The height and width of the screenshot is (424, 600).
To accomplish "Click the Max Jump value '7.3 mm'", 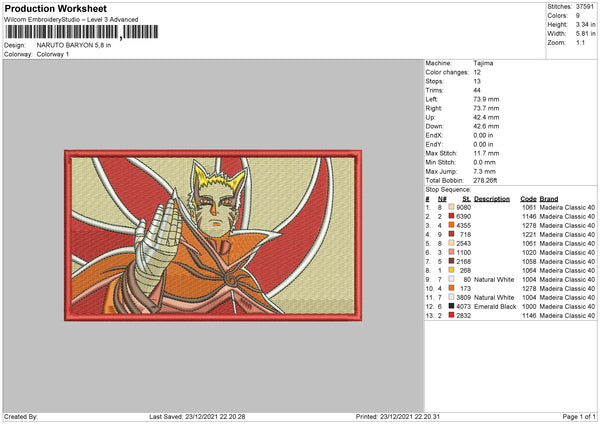I will pos(484,171).
